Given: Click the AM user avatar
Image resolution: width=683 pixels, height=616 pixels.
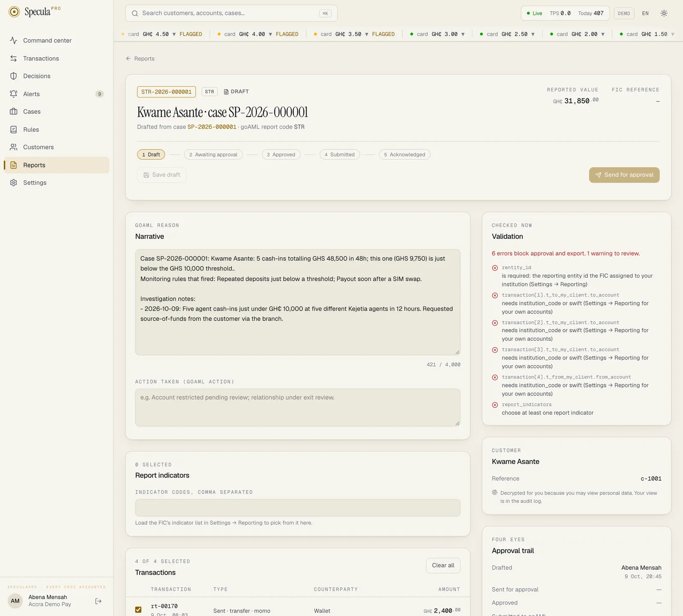Looking at the screenshot, I should [x=15, y=601].
